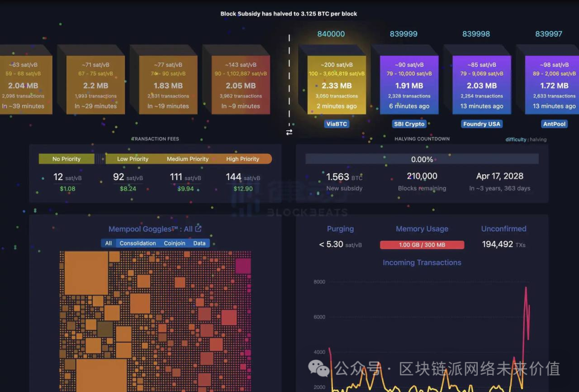
Task: Switch countdown to difficulty view
Action: 516,140
